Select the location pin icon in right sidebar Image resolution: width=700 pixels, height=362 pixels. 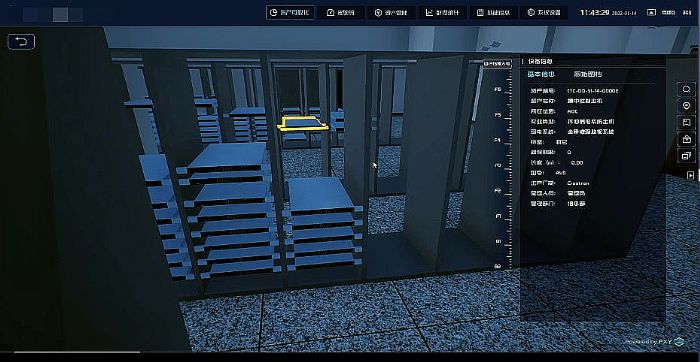pyautogui.click(x=687, y=106)
